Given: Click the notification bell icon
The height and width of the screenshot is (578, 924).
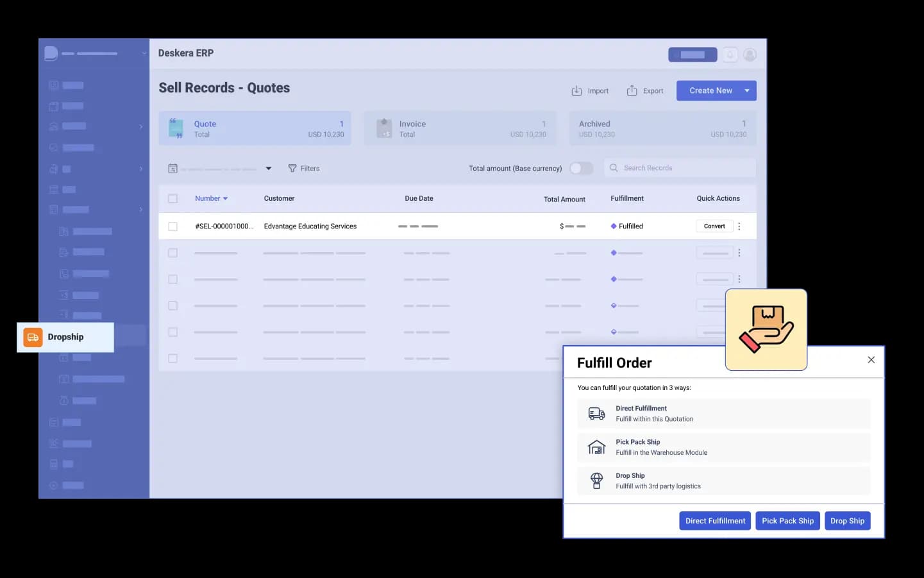Looking at the screenshot, I should 730,55.
